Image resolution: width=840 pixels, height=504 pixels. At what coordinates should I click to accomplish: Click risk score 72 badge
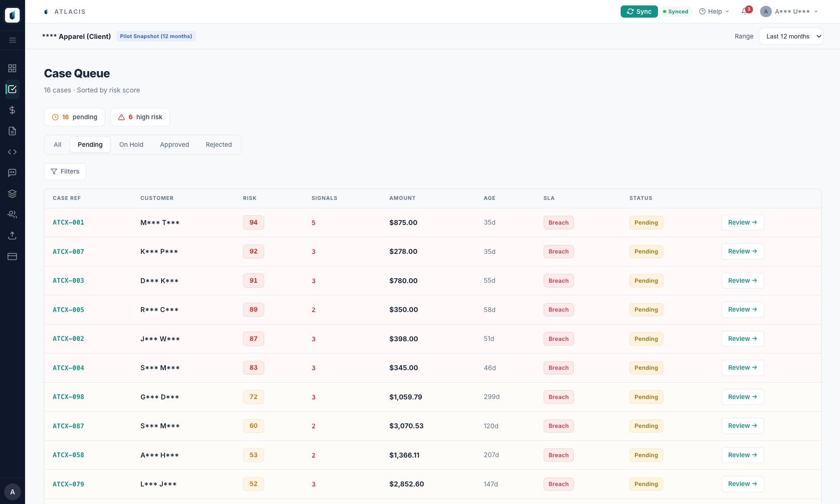pyautogui.click(x=254, y=397)
